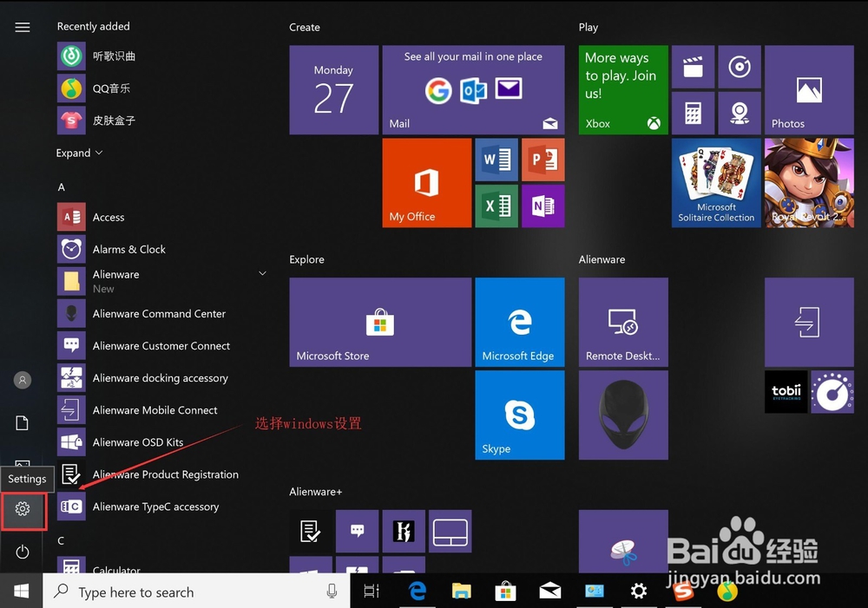Launch the Skype tile
868x608 pixels.
520,415
